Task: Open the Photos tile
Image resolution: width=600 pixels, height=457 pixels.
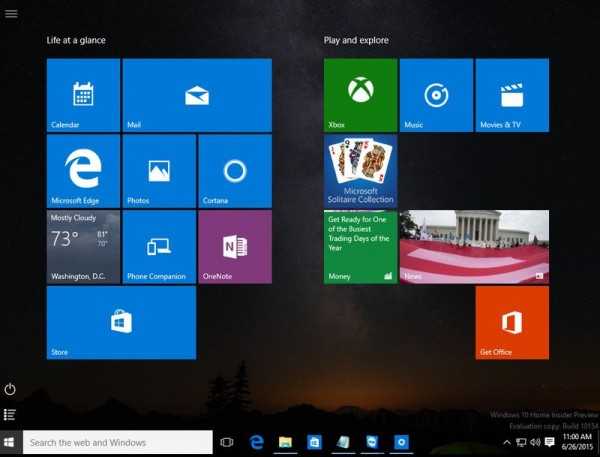Action: 159,171
